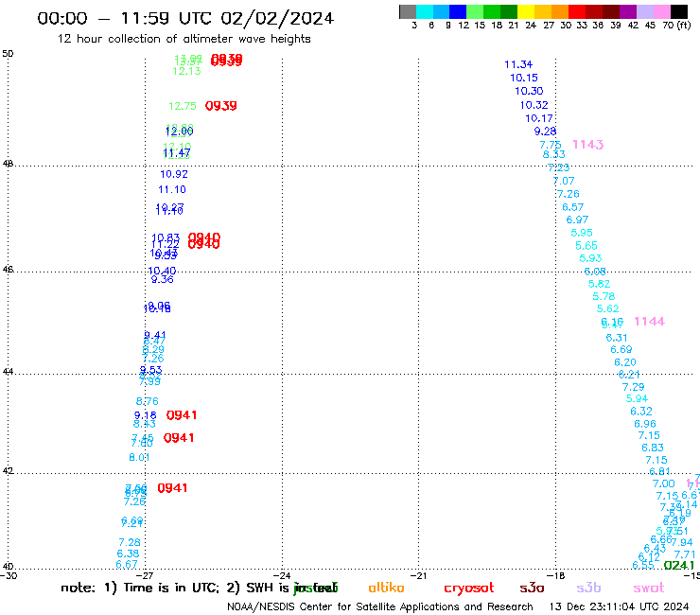Select the 'cryosat' satellite label

point(469,588)
